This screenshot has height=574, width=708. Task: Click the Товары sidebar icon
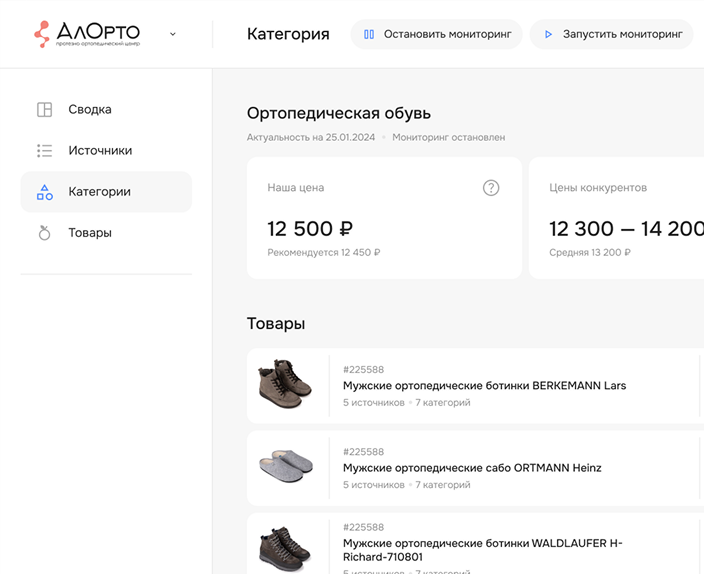pyautogui.click(x=44, y=233)
